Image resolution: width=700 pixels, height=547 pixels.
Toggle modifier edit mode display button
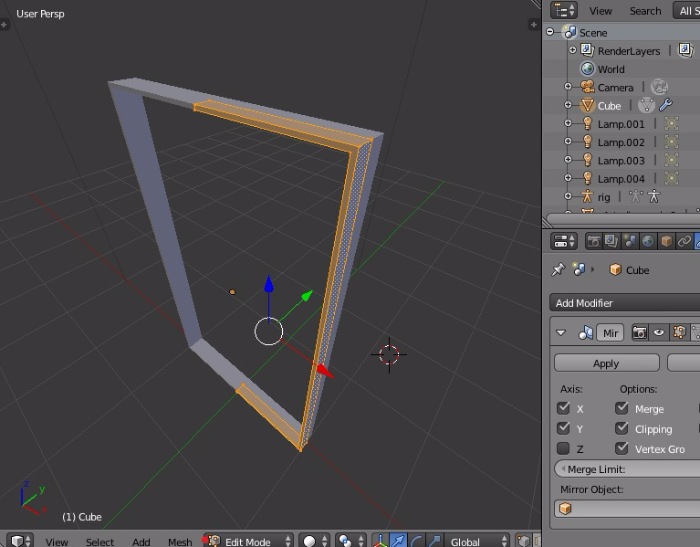tap(679, 333)
